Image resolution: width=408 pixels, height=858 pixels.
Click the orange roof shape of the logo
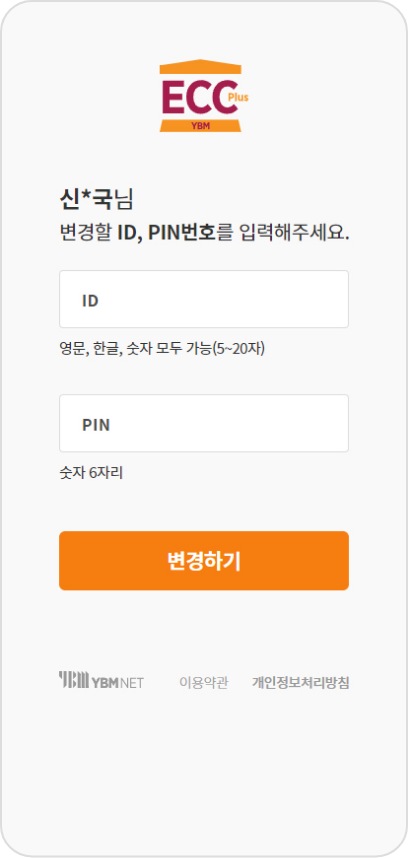coord(201,66)
